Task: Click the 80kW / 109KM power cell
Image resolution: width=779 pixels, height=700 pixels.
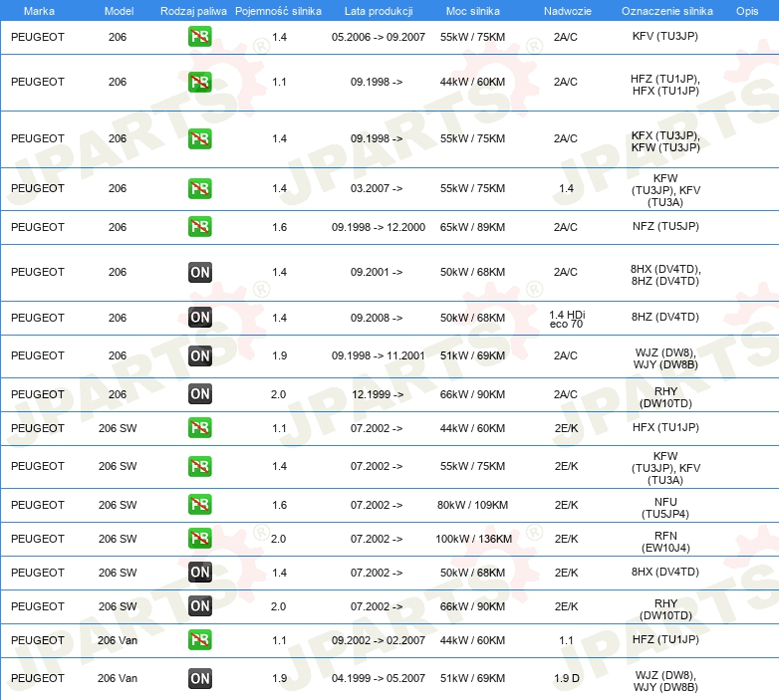Action: 472,506
